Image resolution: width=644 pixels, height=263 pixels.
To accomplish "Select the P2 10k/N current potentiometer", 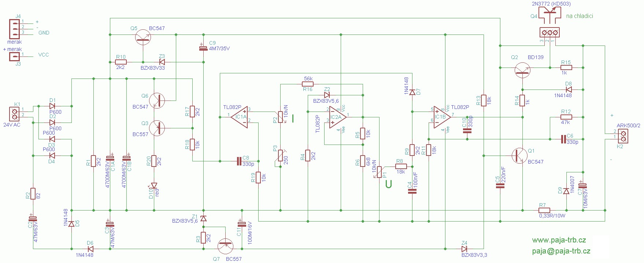I will pos(281,117).
